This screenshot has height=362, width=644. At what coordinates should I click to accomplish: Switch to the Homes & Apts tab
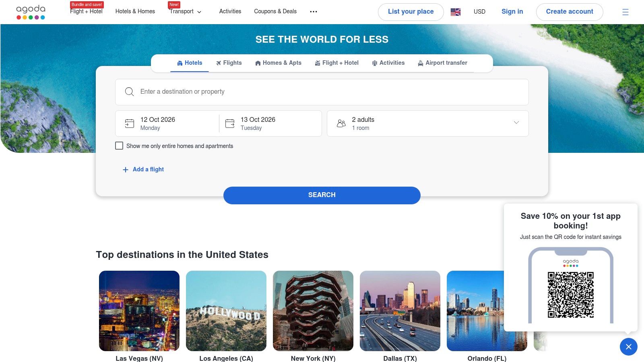tap(278, 63)
